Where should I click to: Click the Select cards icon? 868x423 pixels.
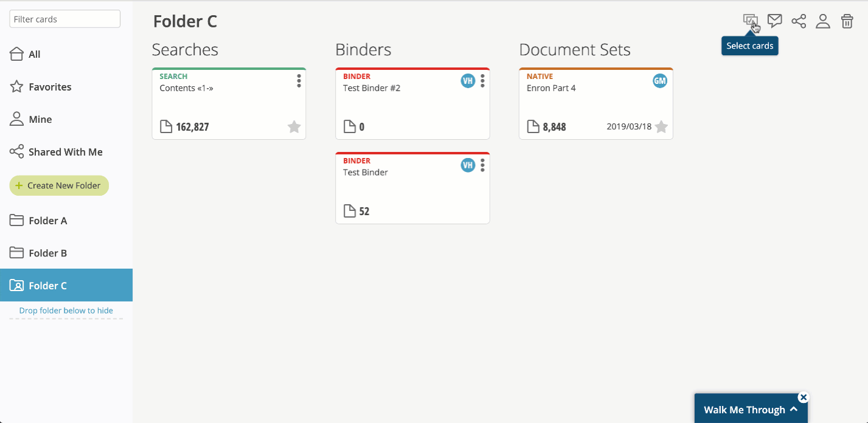point(750,21)
